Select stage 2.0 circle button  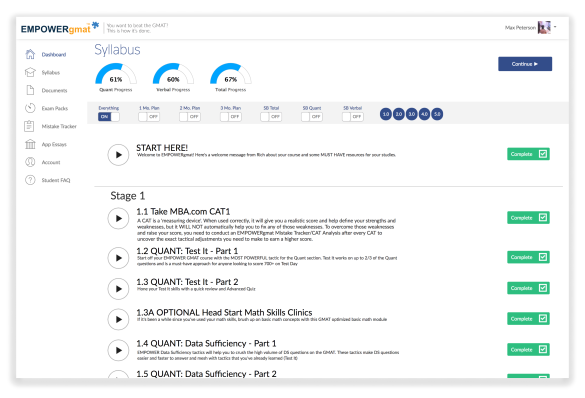pos(399,114)
